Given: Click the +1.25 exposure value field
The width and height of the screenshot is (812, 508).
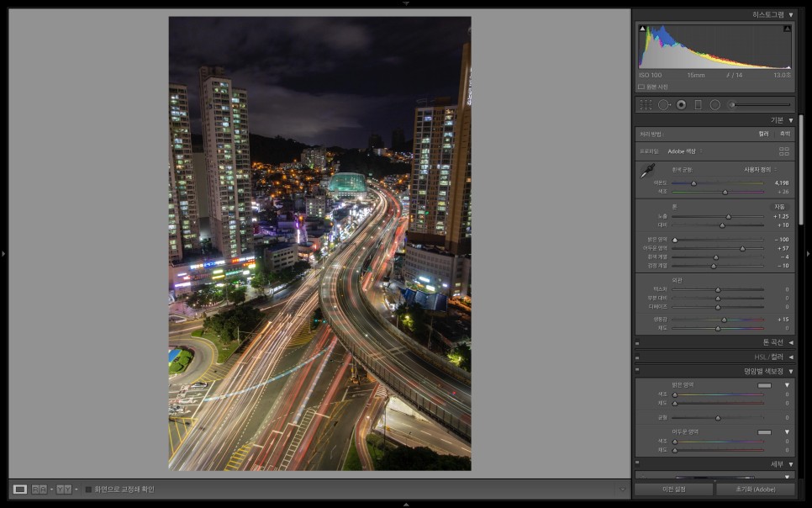Looking at the screenshot, I should (781, 217).
